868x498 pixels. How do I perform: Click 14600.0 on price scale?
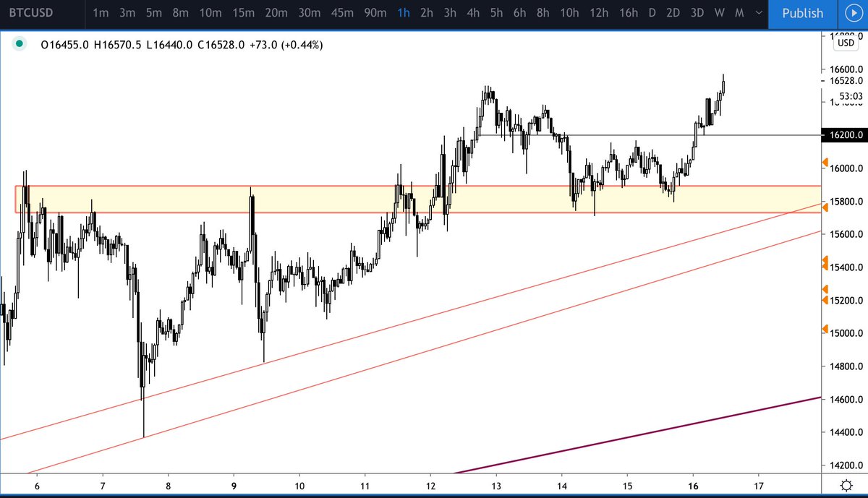[x=846, y=400]
